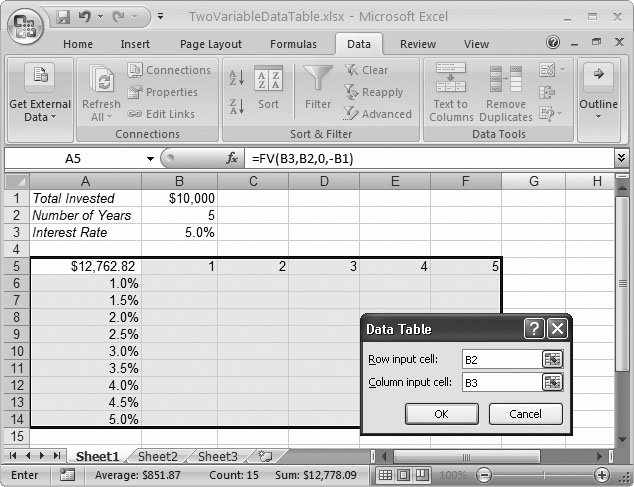634x487 pixels.
Task: Click the Save icon in Quick Access toolbar
Action: 64,17
